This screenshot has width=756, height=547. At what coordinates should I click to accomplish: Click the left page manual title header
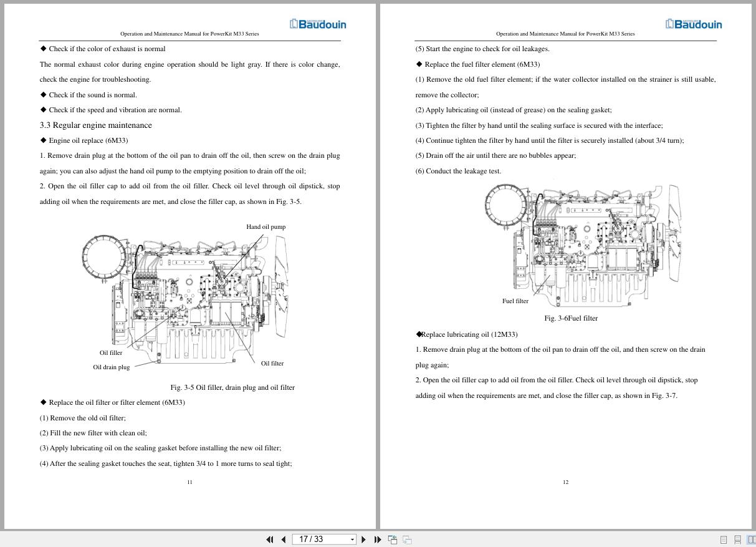tap(189, 34)
